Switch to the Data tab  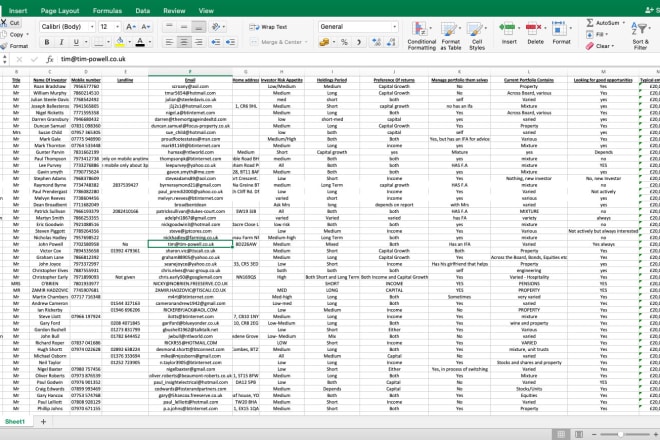(143, 11)
